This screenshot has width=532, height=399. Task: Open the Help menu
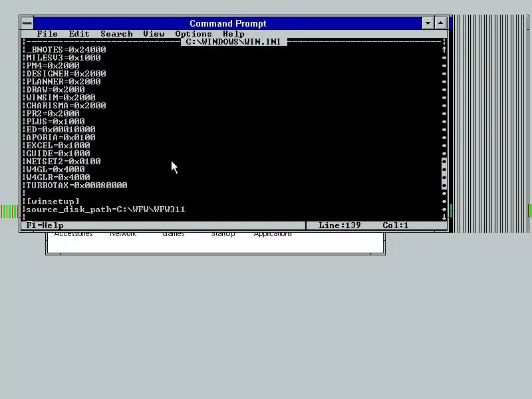click(x=233, y=34)
